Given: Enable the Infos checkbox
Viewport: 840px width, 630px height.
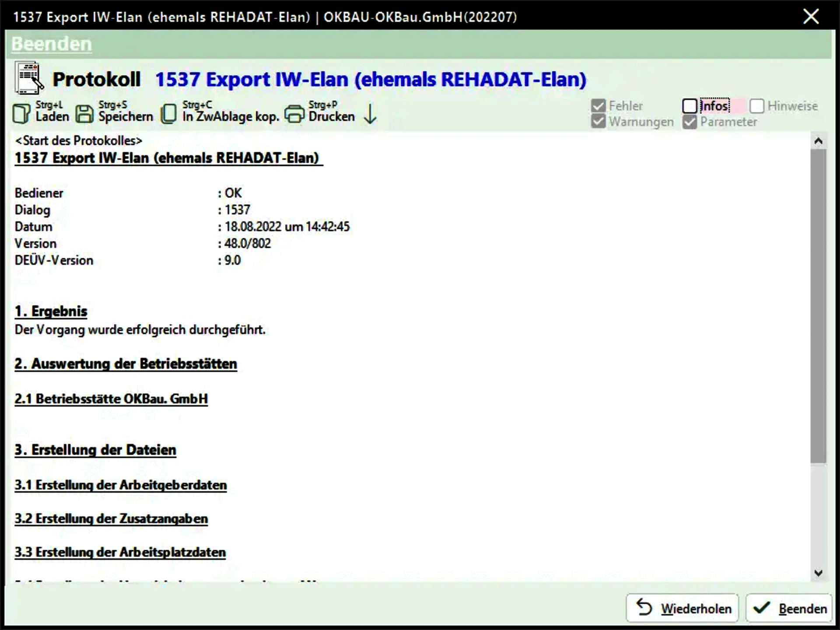Looking at the screenshot, I should coord(690,106).
